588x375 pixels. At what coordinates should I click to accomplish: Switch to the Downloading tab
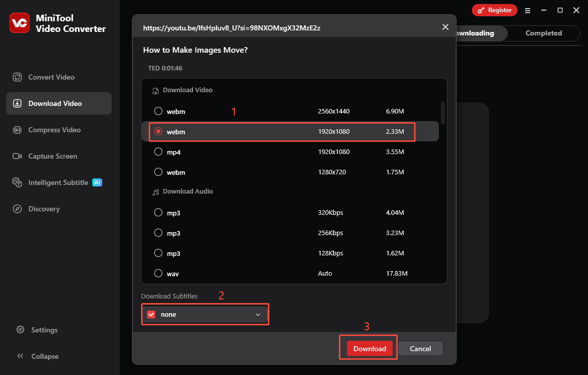474,33
